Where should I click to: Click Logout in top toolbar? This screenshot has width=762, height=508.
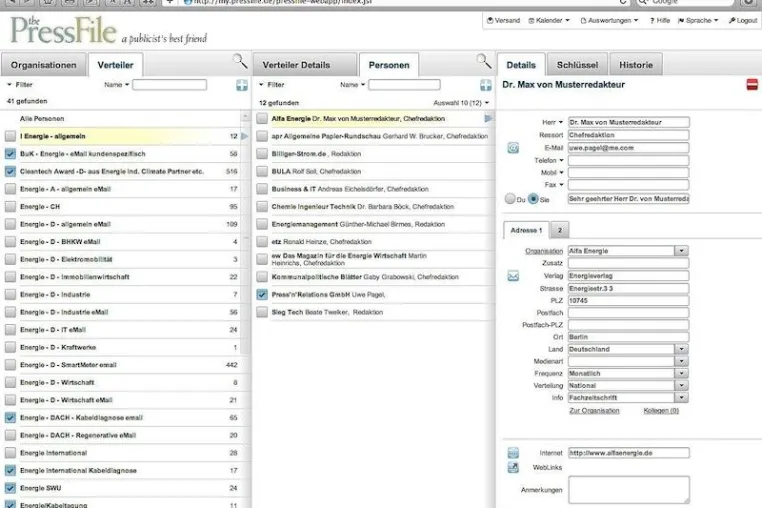click(x=743, y=20)
